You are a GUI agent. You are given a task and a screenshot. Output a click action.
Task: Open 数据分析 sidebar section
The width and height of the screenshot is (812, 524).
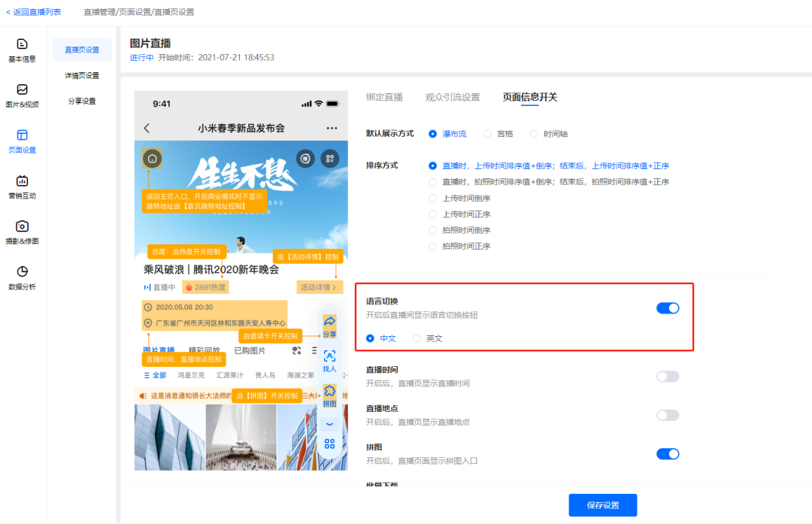click(22, 277)
